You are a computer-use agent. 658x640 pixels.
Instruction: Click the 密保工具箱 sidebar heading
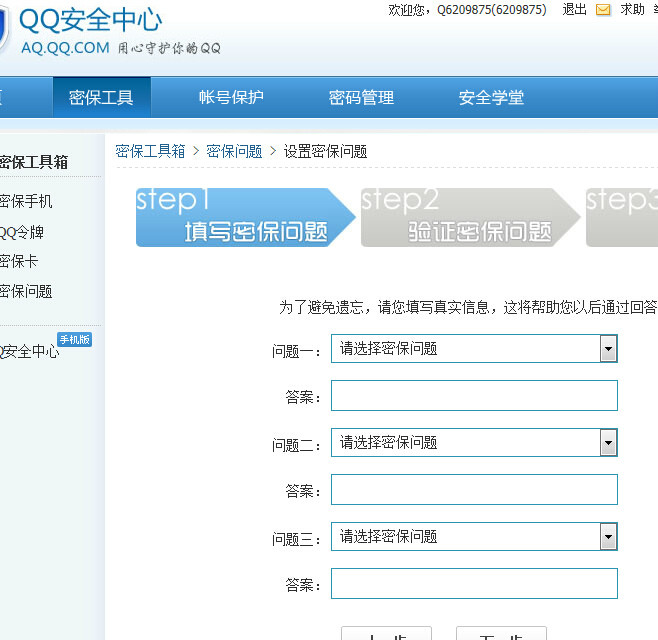coord(34,162)
